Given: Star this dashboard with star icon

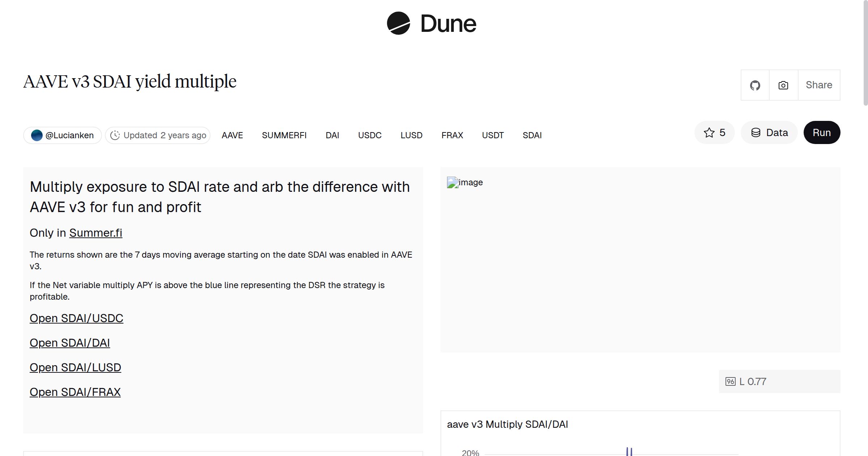Looking at the screenshot, I should coord(709,133).
